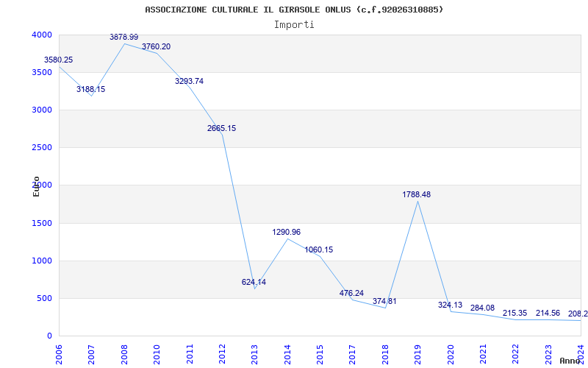Image resolution: width=588 pixels, height=368 pixels.
Task: Click the 1060.15 data label
Action: pyautogui.click(x=319, y=250)
